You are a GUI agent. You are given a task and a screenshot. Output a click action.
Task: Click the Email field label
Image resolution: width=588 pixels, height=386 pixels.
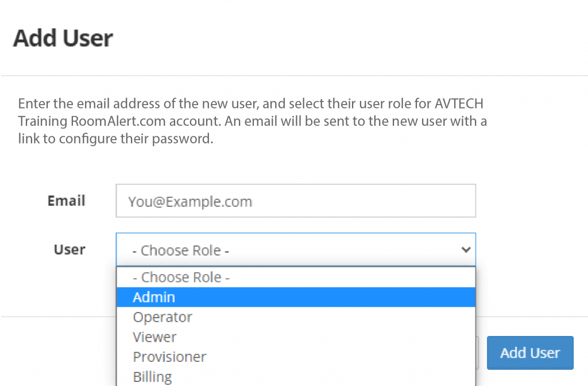67,201
